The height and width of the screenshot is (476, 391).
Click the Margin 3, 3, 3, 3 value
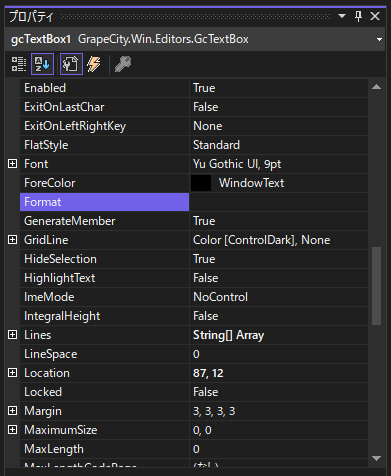coord(214,411)
